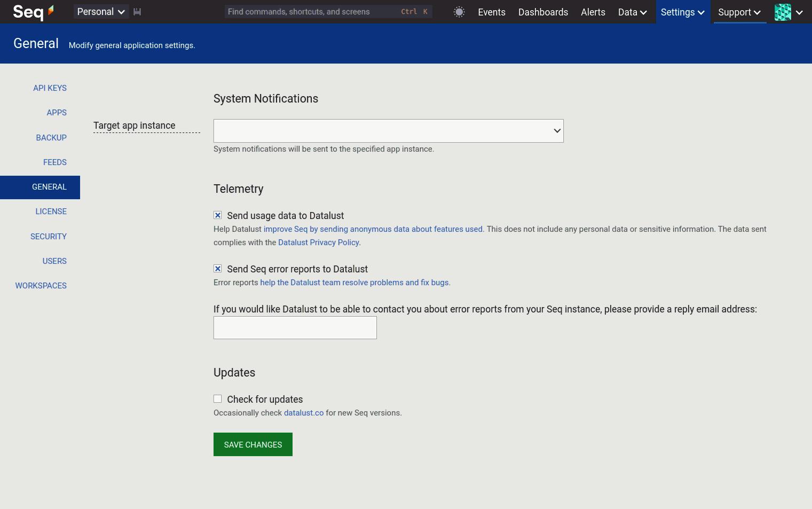Open Dashboards
Viewport: 812px width, 509px height.
click(x=543, y=12)
